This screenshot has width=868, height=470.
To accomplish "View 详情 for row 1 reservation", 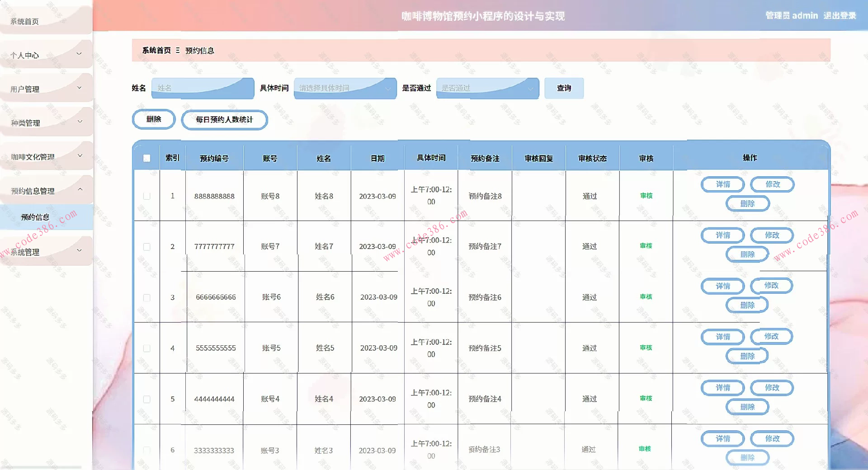I will pyautogui.click(x=722, y=184).
